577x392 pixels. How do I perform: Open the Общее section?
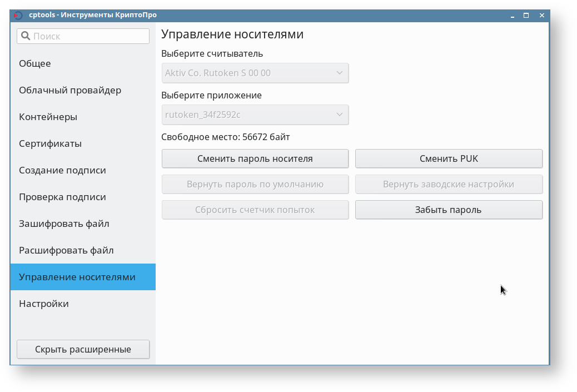pos(35,63)
